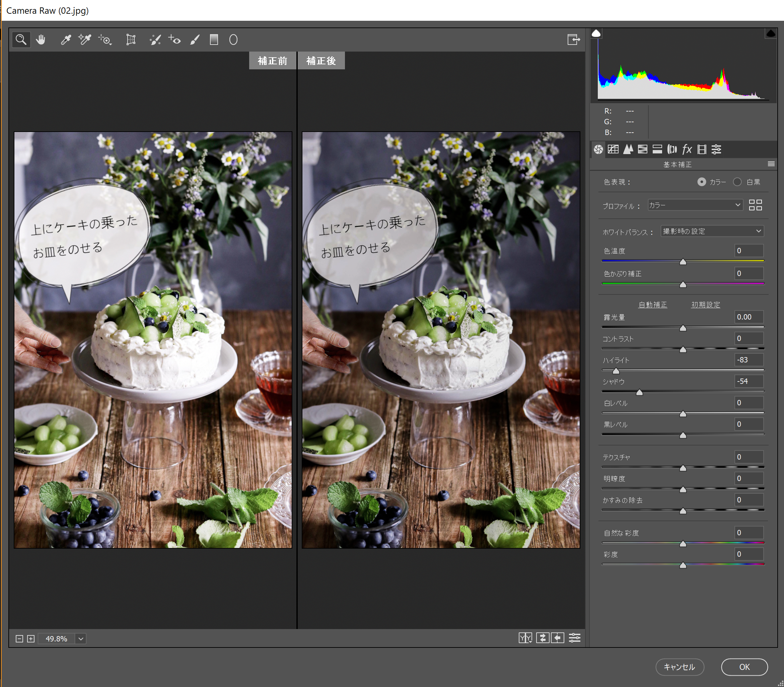Open the 基本補正 panel flyout menu
Image resolution: width=784 pixels, height=687 pixels.
click(771, 164)
